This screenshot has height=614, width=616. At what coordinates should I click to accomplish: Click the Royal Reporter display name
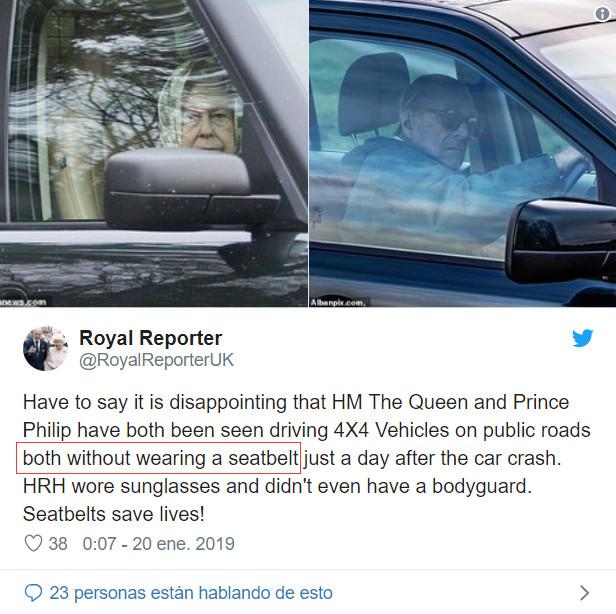[150, 338]
